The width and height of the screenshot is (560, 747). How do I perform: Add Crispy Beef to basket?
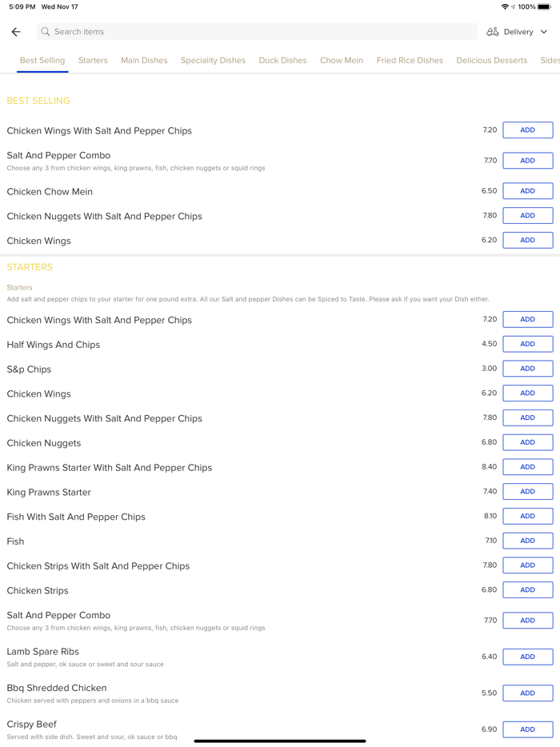click(527, 729)
